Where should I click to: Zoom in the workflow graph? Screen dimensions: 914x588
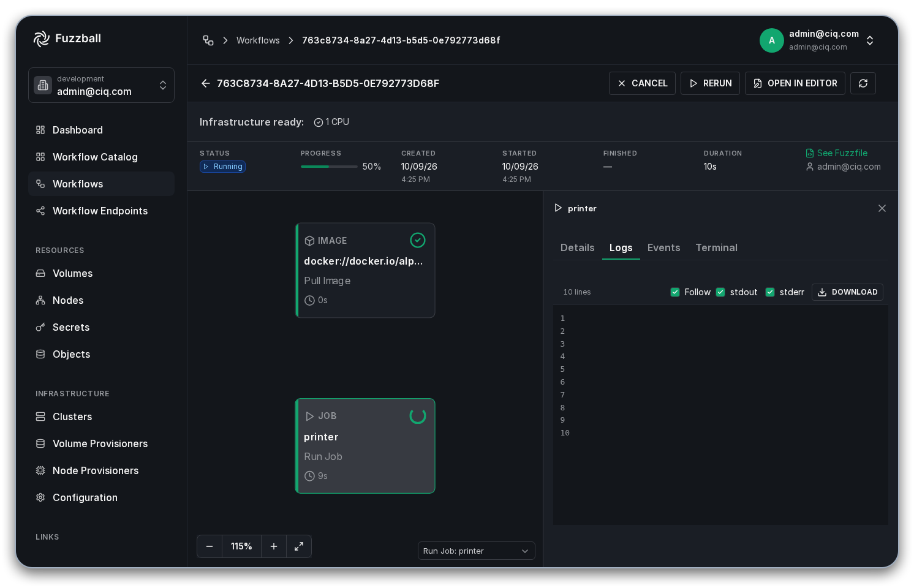click(x=274, y=546)
